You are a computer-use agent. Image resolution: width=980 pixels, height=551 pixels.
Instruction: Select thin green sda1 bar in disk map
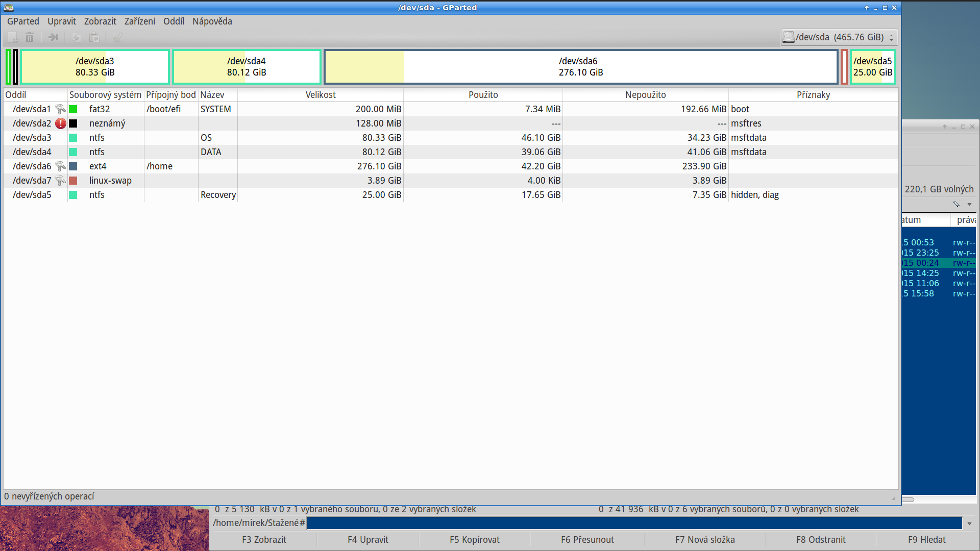point(8,67)
